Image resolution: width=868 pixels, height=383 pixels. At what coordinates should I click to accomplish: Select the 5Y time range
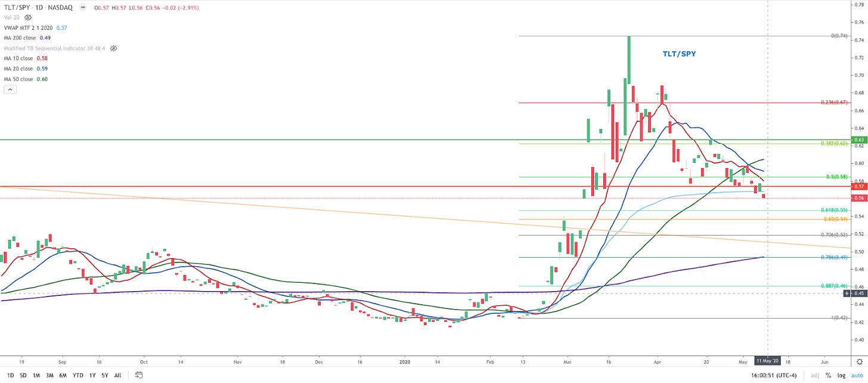[x=104, y=375]
